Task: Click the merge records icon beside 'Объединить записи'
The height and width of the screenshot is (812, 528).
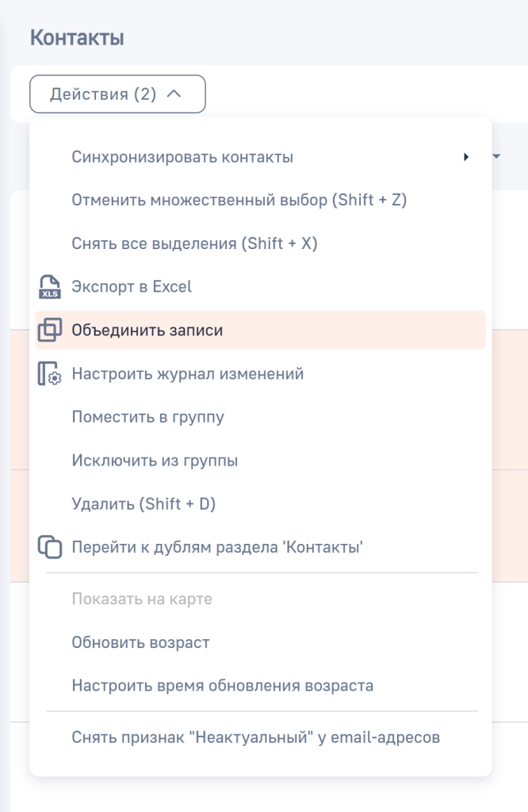Action: point(51,331)
